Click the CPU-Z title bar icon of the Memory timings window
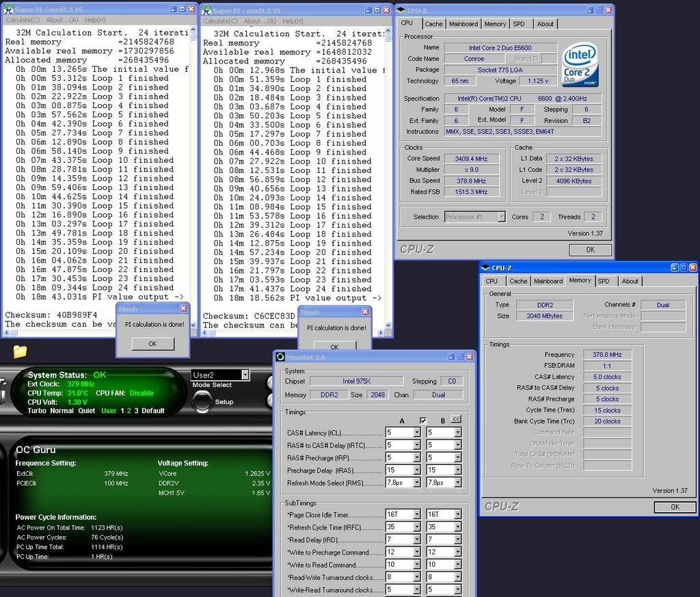The image size is (700, 597). [485, 267]
